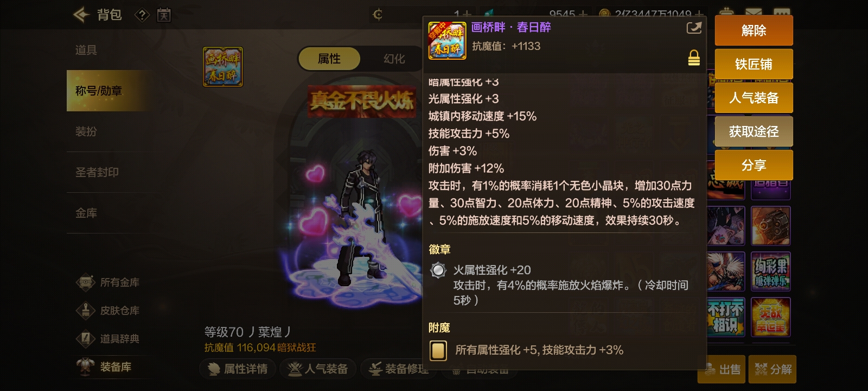Click the share arrow icon in tooltip
The width and height of the screenshot is (868, 391).
(694, 28)
